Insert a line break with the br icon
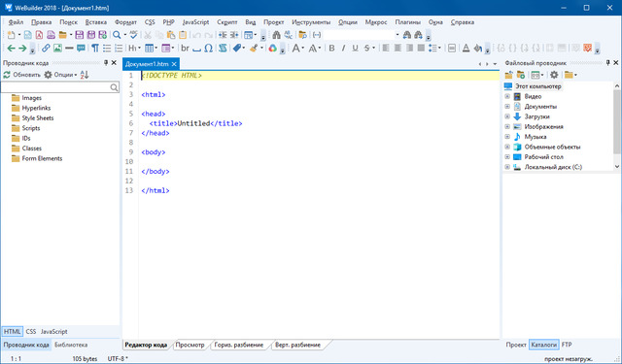The height and width of the screenshot is (364, 622). (185, 49)
